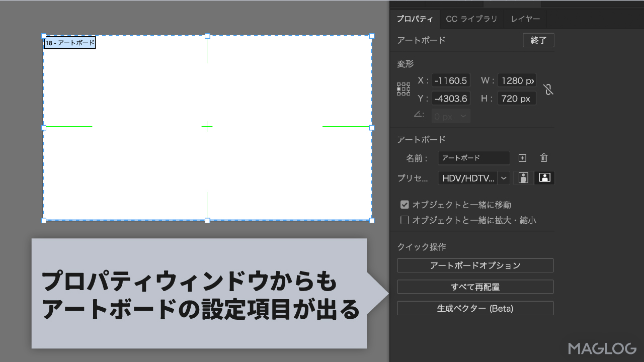This screenshot has height=362, width=644.
Task: Click the artboard name input field
Action: 473,158
